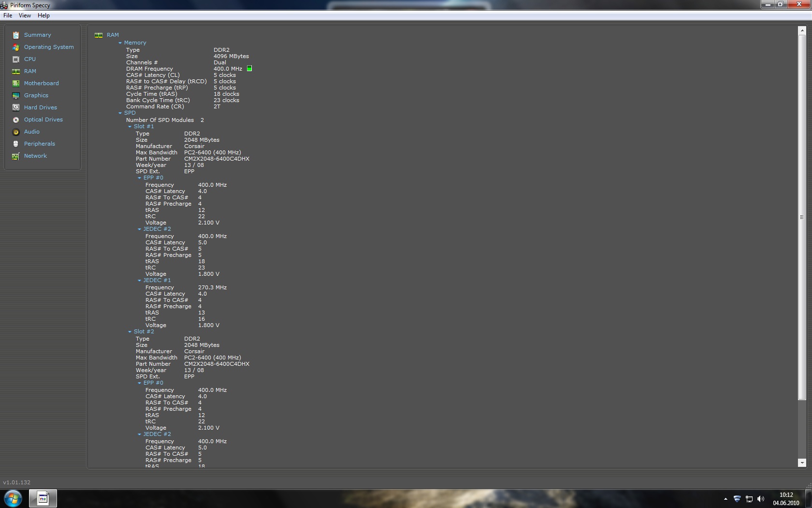
Task: Select Slot #1 Part Number CM2X2048-6400C4DHX
Action: pos(217,159)
